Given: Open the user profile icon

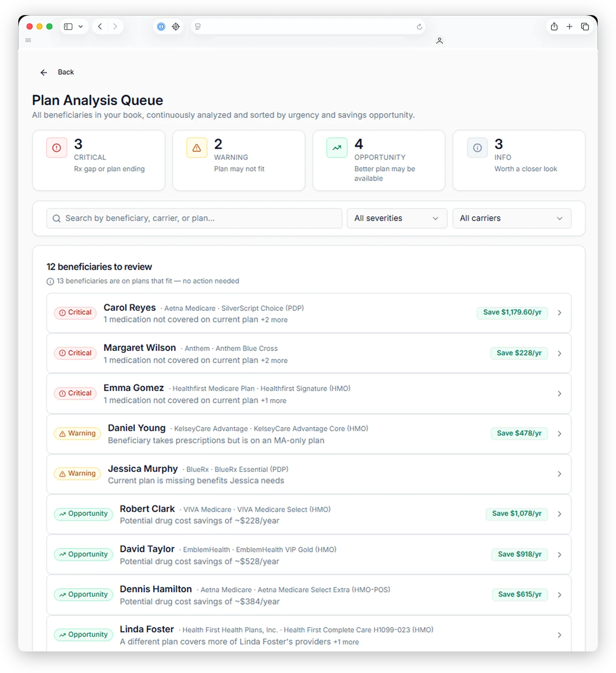Looking at the screenshot, I should pos(439,41).
